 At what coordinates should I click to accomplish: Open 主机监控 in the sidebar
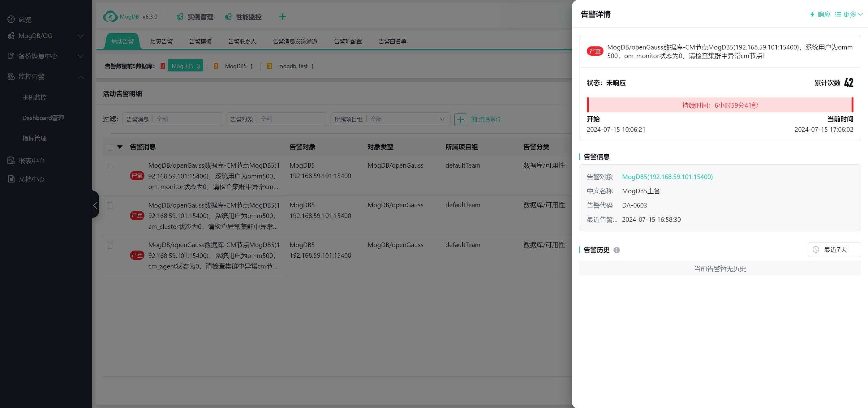(x=34, y=97)
